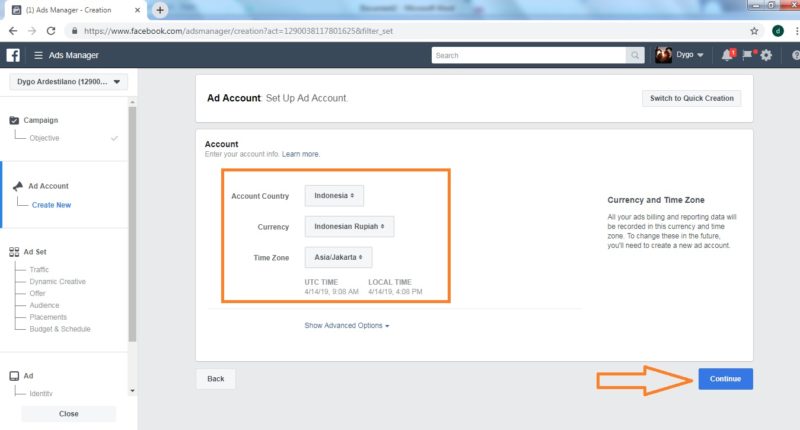This screenshot has height=430, width=800.
Task: Select Create New under Ad Account
Action: point(52,205)
